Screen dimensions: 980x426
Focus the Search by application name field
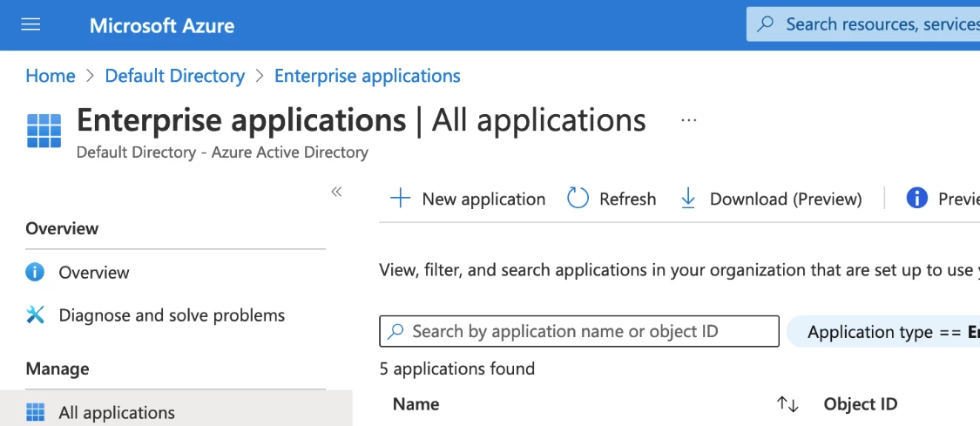tap(579, 331)
